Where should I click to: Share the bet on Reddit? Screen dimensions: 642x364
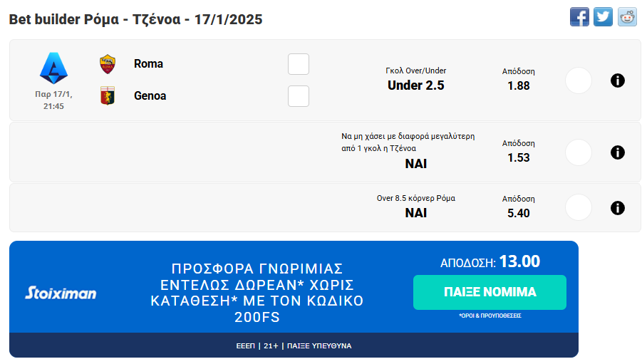click(x=627, y=16)
